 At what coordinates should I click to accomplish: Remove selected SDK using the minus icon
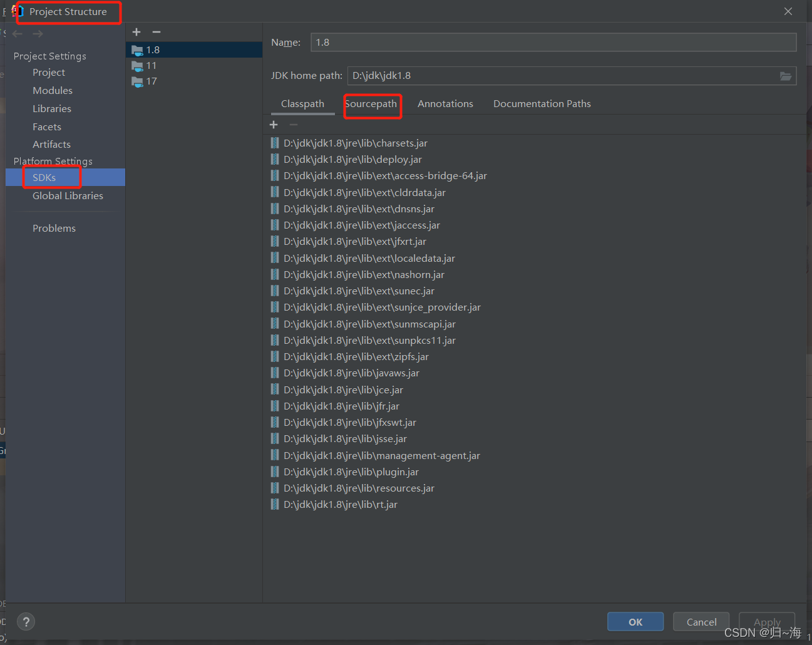(156, 31)
